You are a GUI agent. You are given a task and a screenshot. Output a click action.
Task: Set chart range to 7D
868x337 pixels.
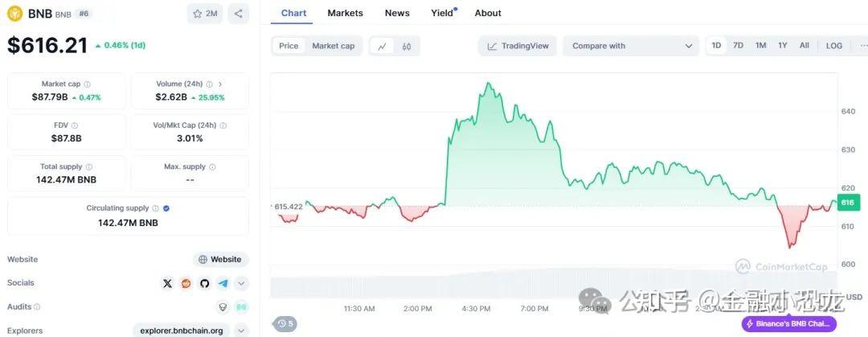point(738,46)
